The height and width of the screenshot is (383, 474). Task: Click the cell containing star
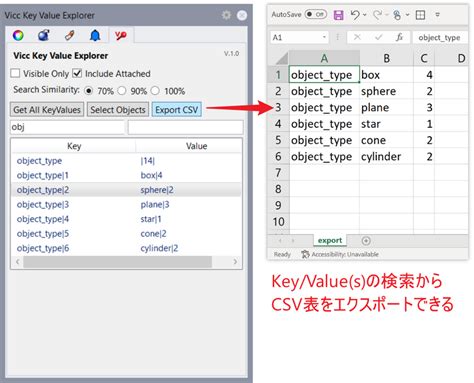pos(386,124)
